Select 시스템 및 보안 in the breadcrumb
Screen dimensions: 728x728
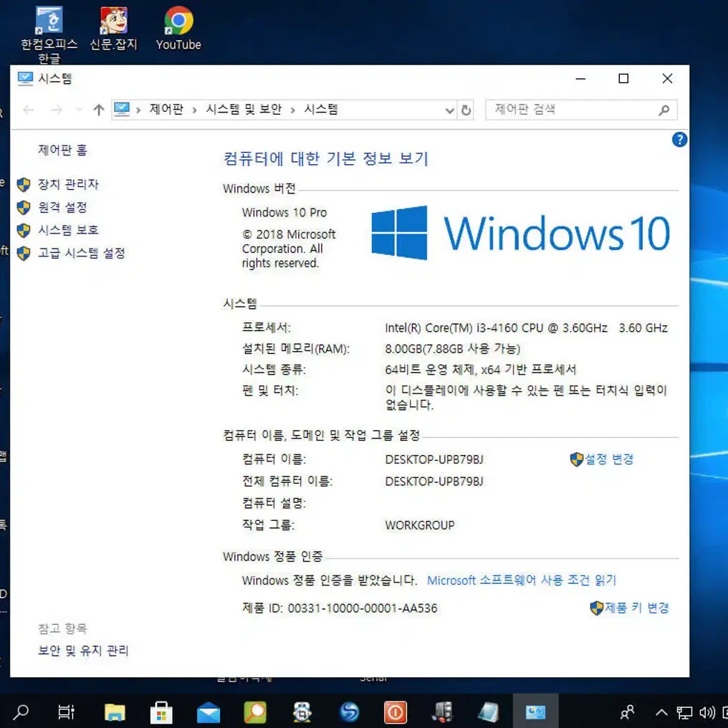click(244, 110)
